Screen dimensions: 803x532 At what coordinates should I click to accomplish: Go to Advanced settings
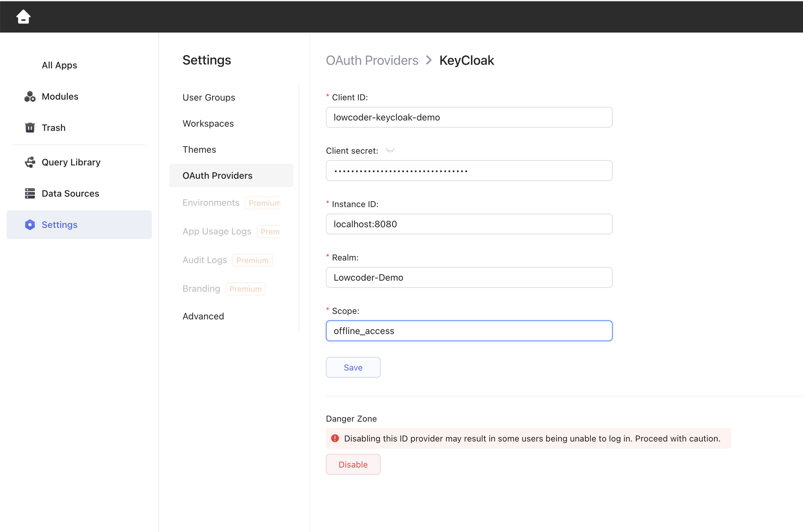(x=203, y=316)
